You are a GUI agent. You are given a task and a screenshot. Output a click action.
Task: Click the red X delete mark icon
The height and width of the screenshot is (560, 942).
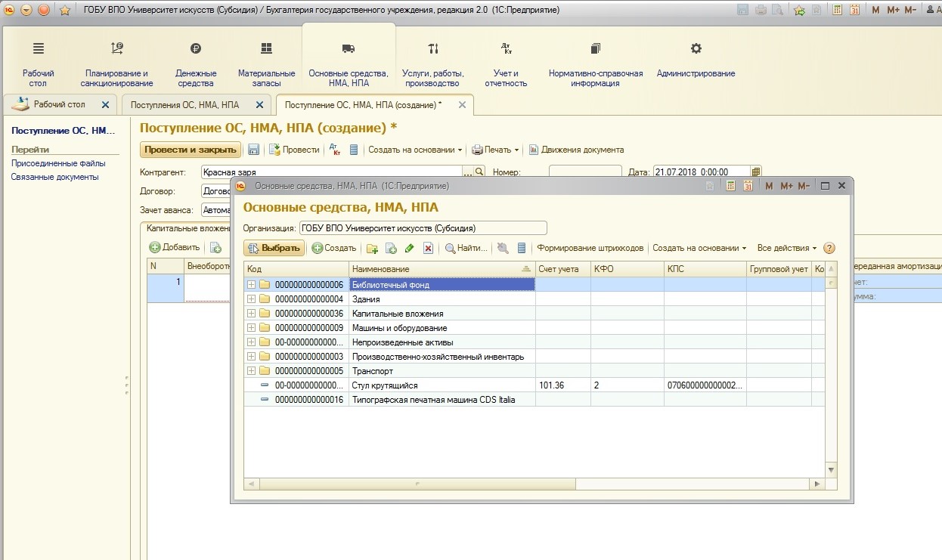coord(428,249)
